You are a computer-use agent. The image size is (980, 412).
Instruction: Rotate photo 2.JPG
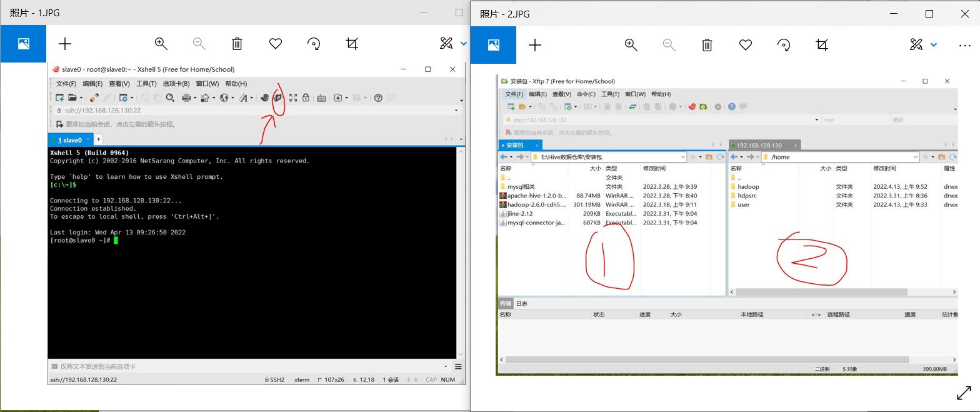click(784, 44)
